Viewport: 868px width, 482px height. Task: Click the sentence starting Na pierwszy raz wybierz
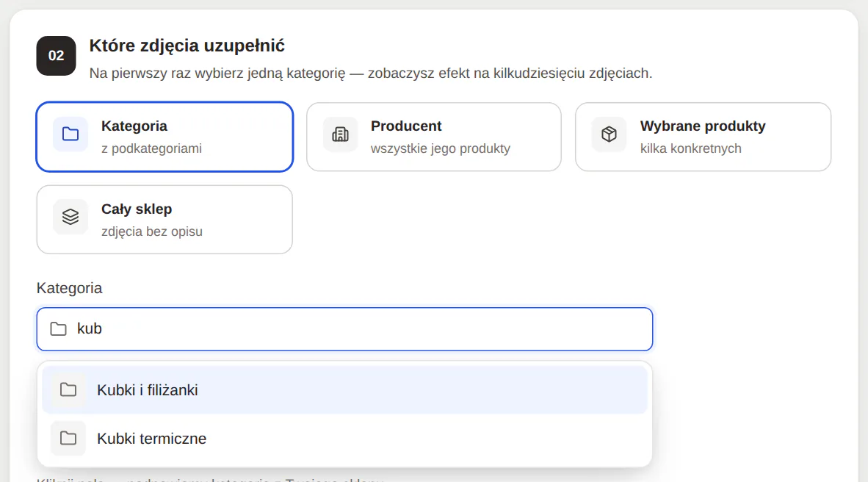pos(371,73)
